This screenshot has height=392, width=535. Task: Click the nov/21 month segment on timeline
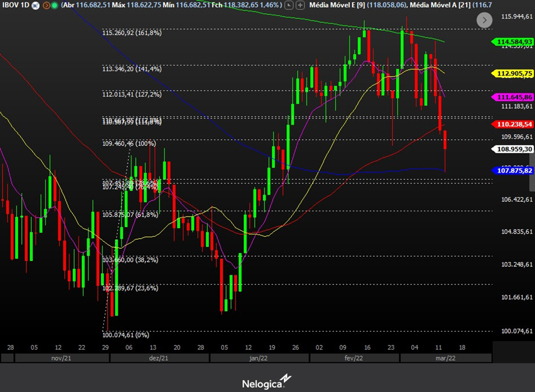(62, 358)
